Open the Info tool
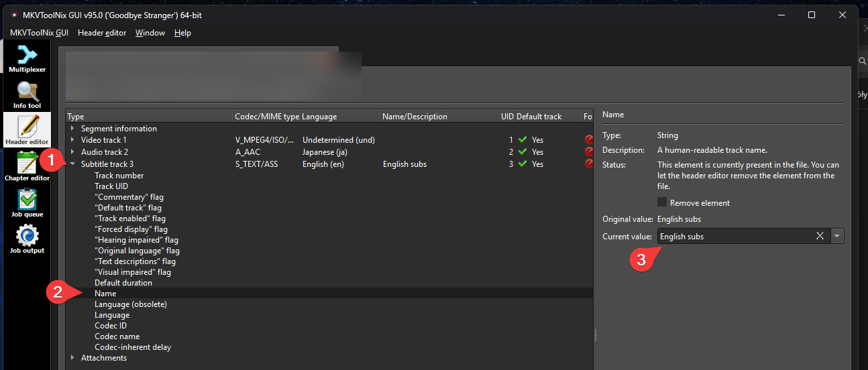Image resolution: width=868 pixels, height=370 pixels. (x=27, y=95)
